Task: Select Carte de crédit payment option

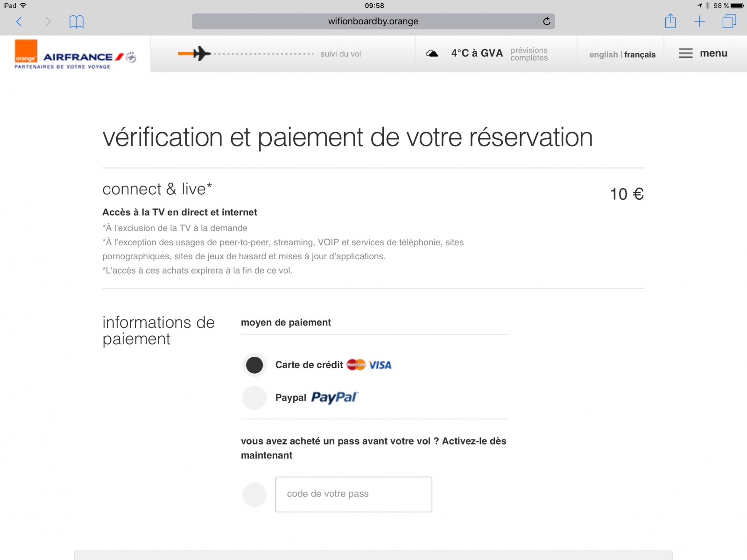Action: click(254, 365)
